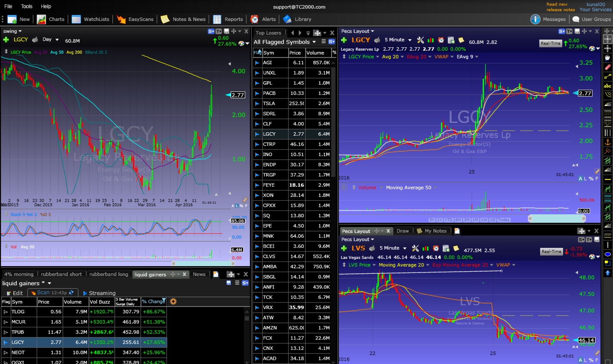Select Today range button under volume pane
The width and height of the screenshot is (613, 364).
(x=504, y=219)
